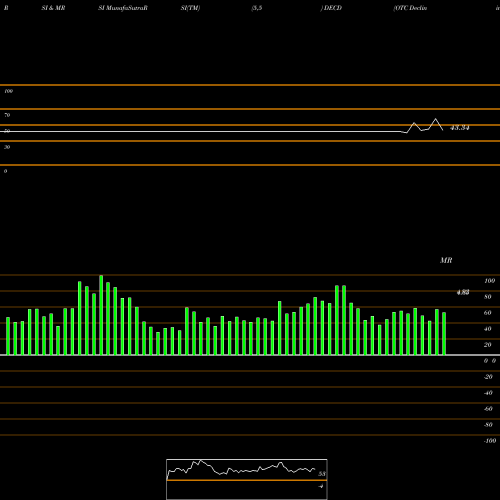Click the MR axis label -40

[x=488, y=393]
